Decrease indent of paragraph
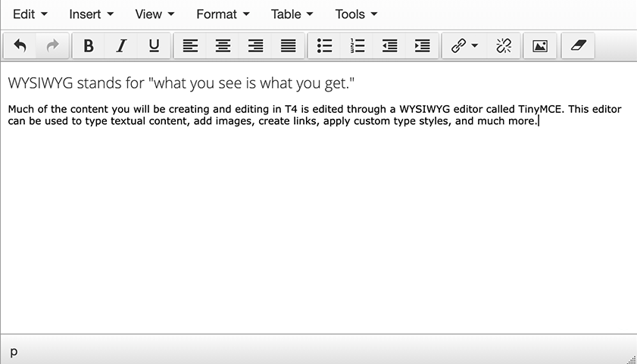This screenshot has width=637, height=364. point(390,46)
